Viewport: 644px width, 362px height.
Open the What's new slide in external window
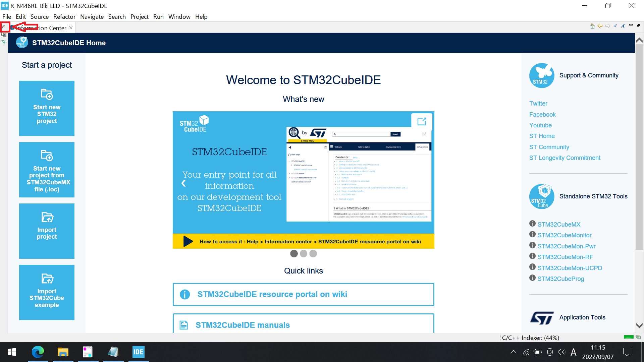[x=422, y=121]
